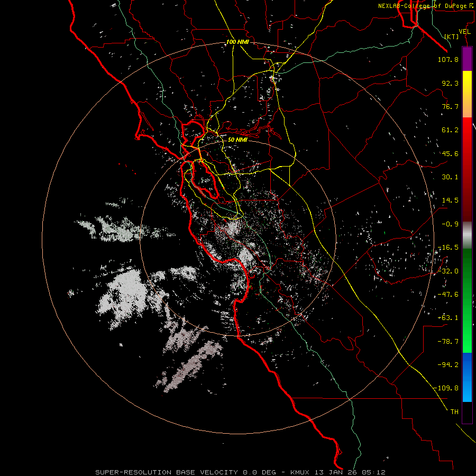Select the -78.7 legend value
This screenshot has height=476, width=476.
(448, 342)
